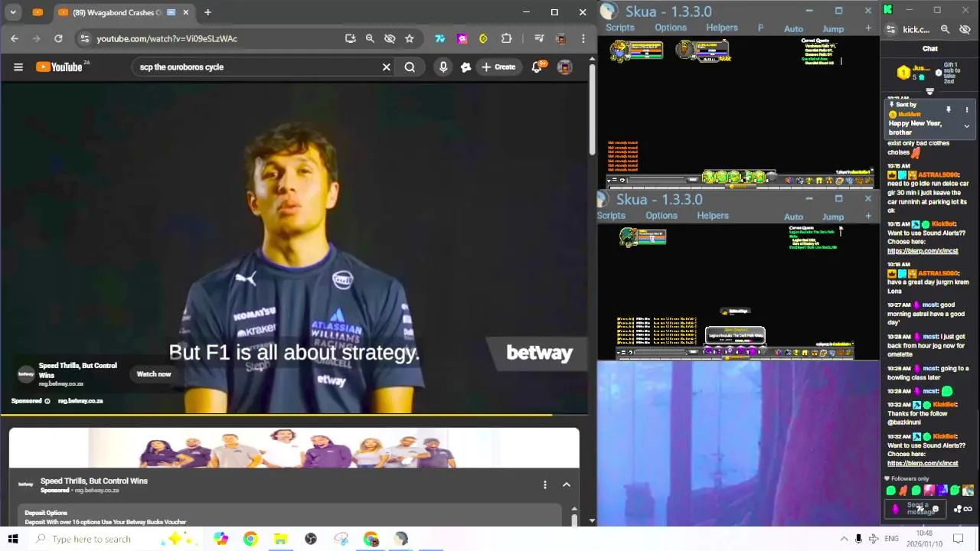
Task: Open Helpers menu in bottom Skua window
Action: click(x=713, y=216)
